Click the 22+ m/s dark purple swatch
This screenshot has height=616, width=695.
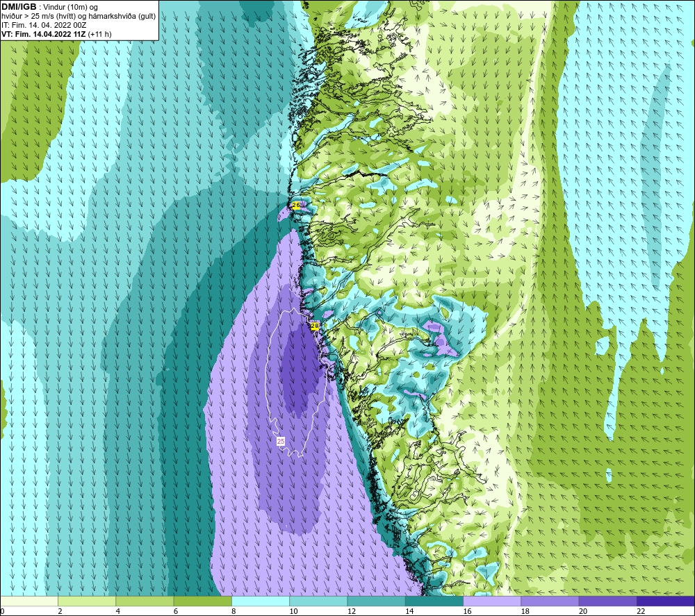pos(665,601)
